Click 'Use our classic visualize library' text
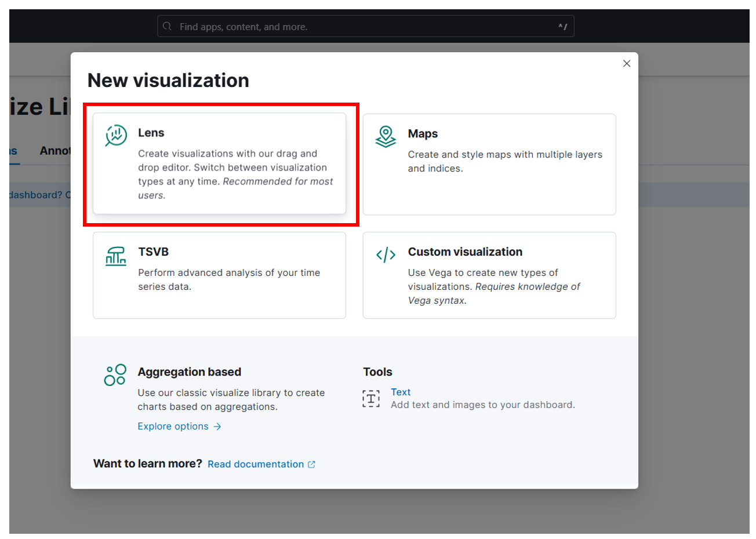 click(x=231, y=400)
